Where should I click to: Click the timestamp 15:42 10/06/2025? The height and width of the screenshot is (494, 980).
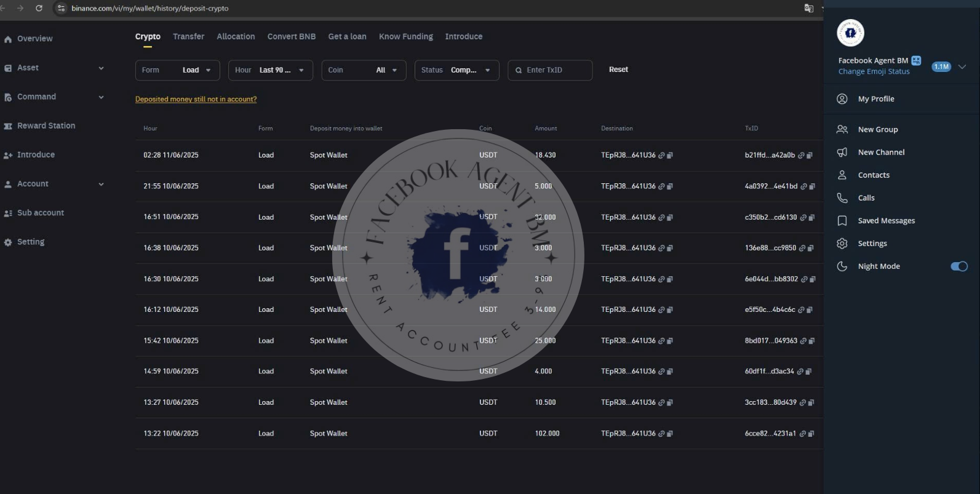(x=171, y=341)
